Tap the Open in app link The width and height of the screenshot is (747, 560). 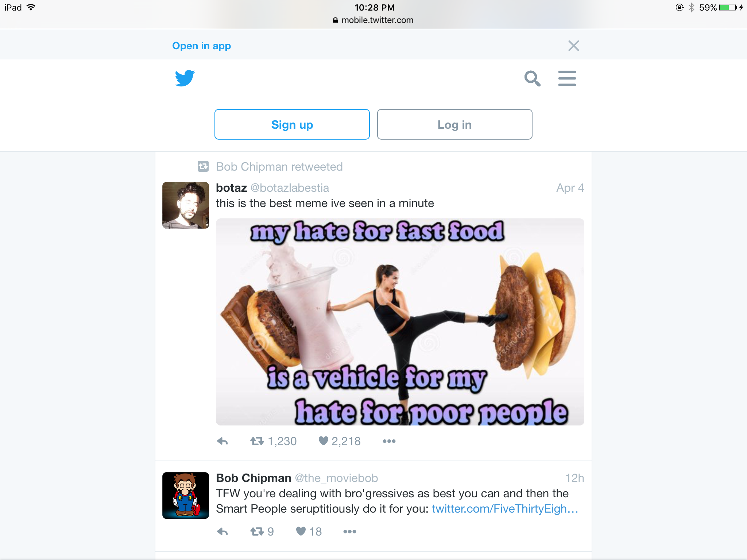click(201, 46)
